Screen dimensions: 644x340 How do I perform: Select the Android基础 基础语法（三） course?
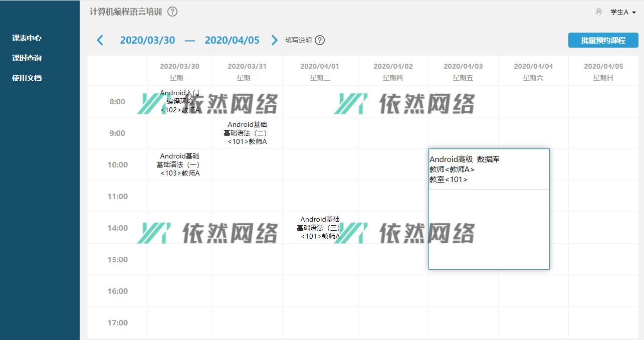pos(320,228)
